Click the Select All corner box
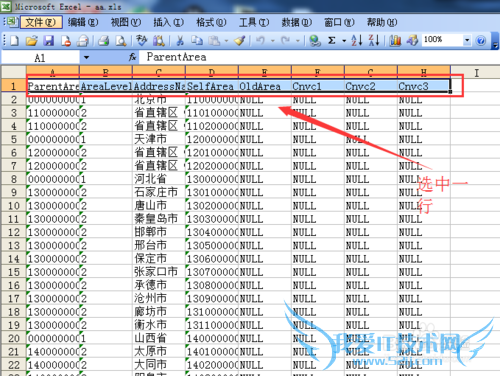Image resolution: width=500 pixels, height=376 pixels. click(x=14, y=71)
